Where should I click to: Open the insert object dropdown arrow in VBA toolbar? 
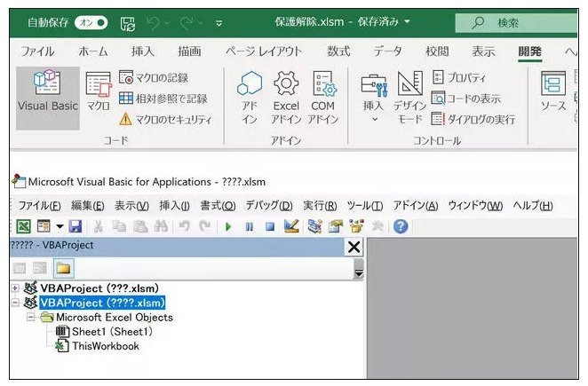click(60, 226)
